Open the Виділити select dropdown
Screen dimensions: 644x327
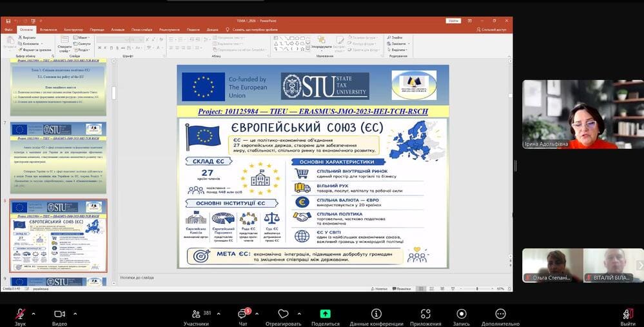tap(397, 50)
